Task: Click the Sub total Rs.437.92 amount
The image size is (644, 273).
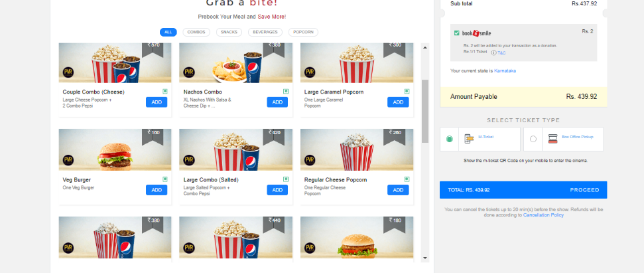Action: coord(584,3)
